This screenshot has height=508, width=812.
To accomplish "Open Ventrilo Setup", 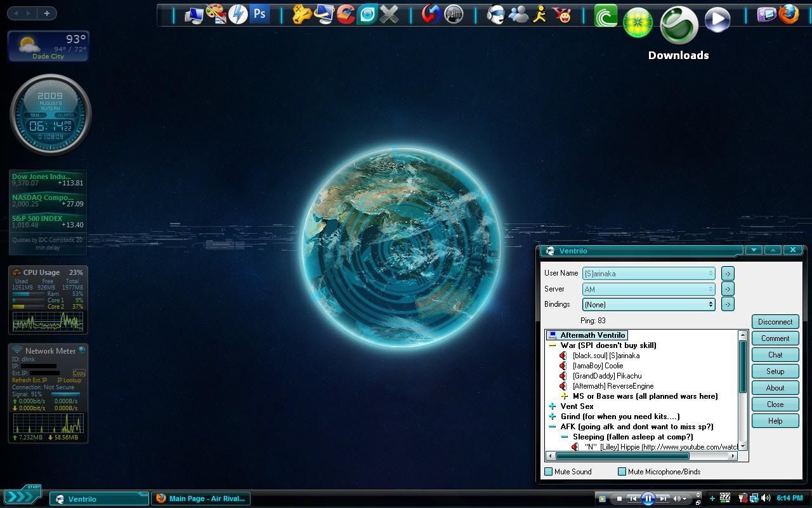I will (775, 371).
